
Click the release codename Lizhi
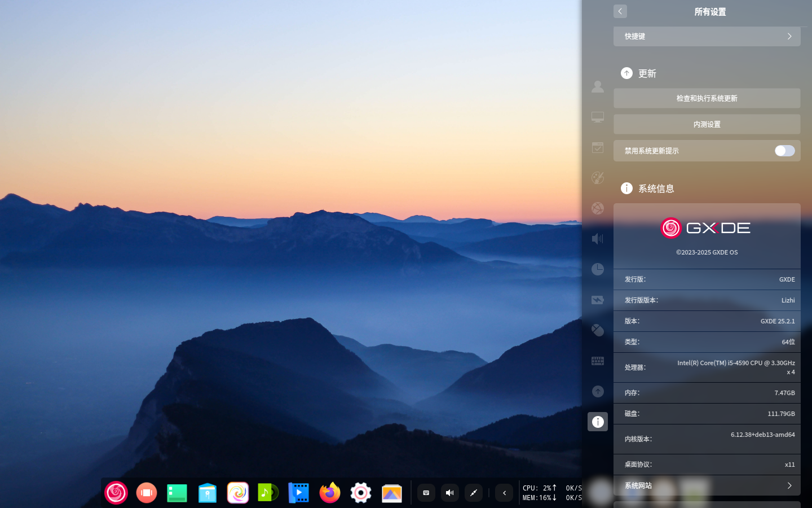click(x=788, y=300)
